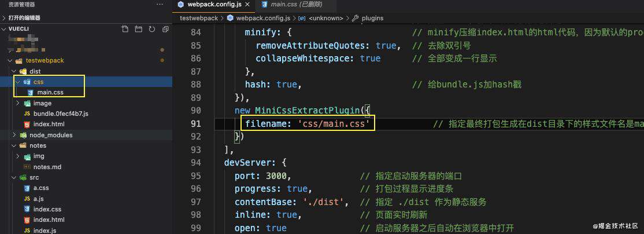Click the HTML icon of dist index.html

[x=27, y=124]
